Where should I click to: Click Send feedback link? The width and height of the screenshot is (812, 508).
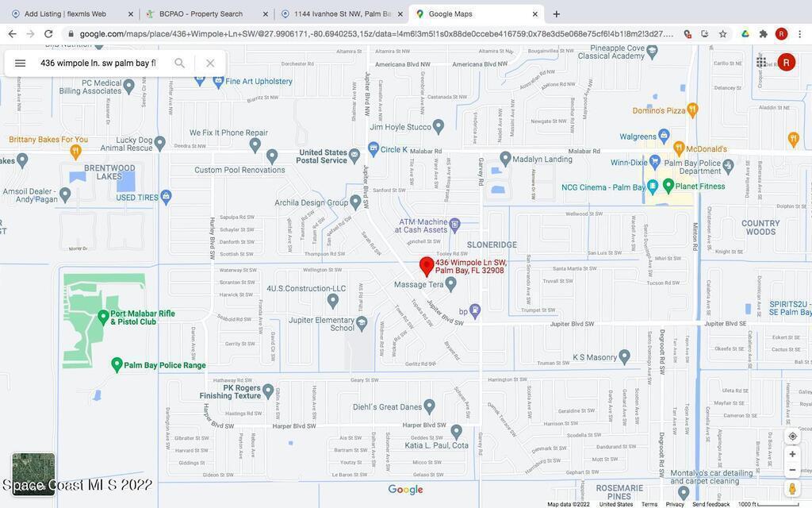710,504
